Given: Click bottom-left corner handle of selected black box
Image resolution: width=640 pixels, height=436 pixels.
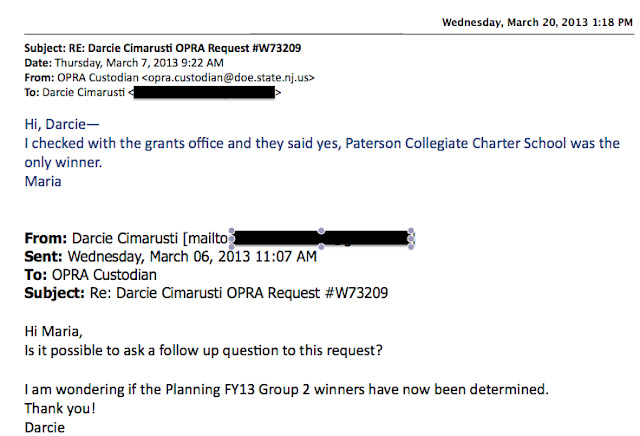Looking at the screenshot, I should (x=232, y=247).
